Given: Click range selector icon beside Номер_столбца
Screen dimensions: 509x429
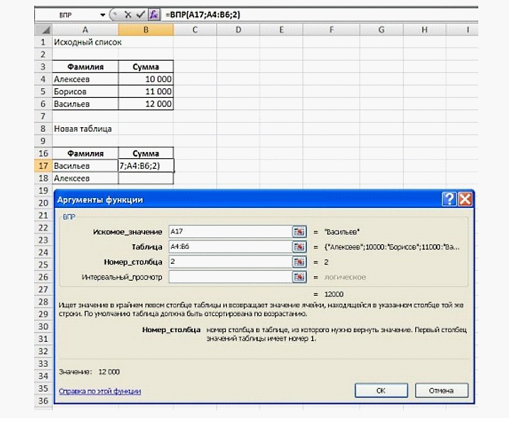Looking at the screenshot, I should tap(299, 262).
